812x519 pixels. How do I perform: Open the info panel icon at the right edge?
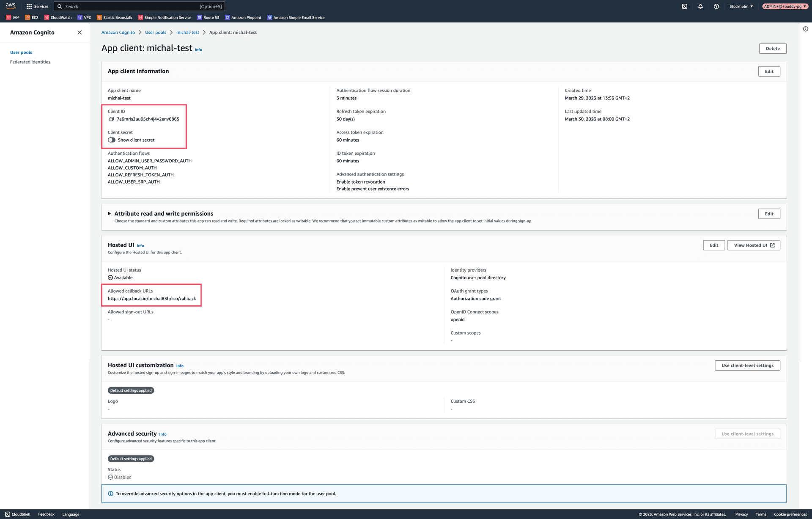pos(805,29)
